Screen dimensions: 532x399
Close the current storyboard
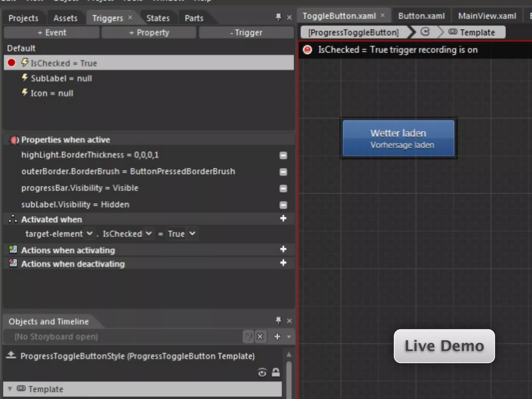[260, 337]
